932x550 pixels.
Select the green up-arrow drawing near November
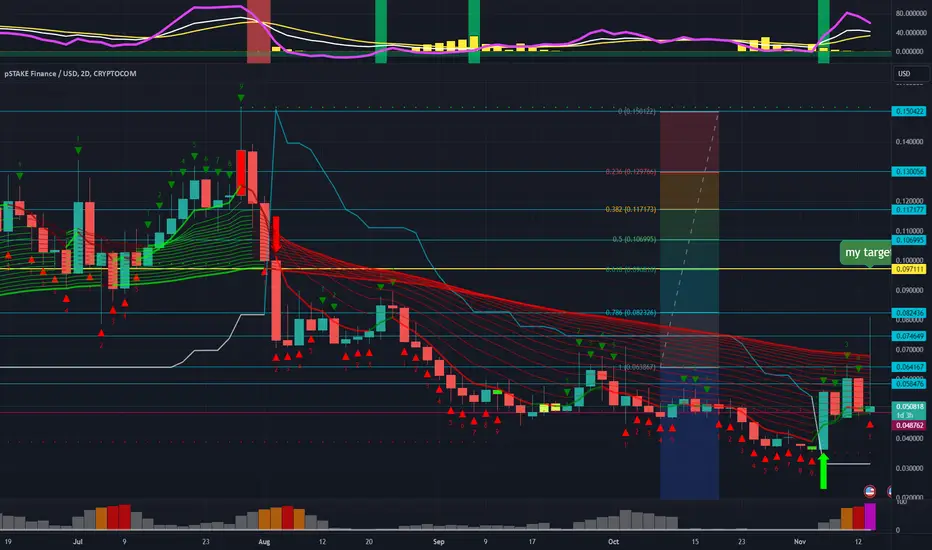[x=823, y=471]
